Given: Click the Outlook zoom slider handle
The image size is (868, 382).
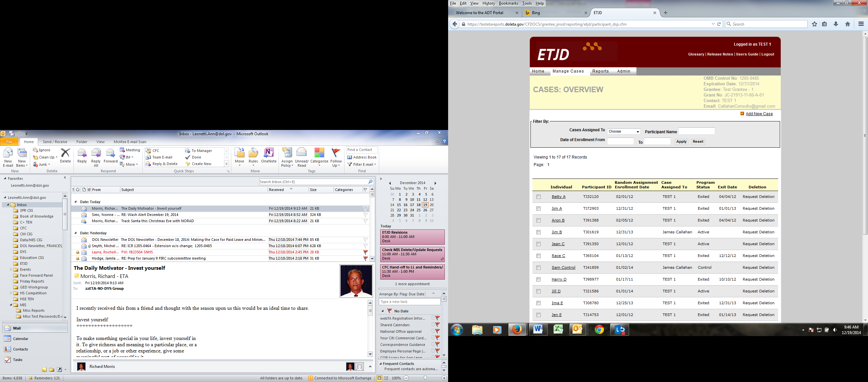Looking at the screenshot, I should pos(425,378).
